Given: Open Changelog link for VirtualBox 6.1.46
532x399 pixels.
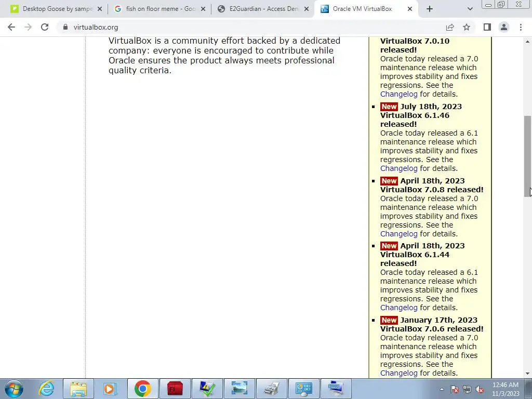Looking at the screenshot, I should [x=398, y=168].
